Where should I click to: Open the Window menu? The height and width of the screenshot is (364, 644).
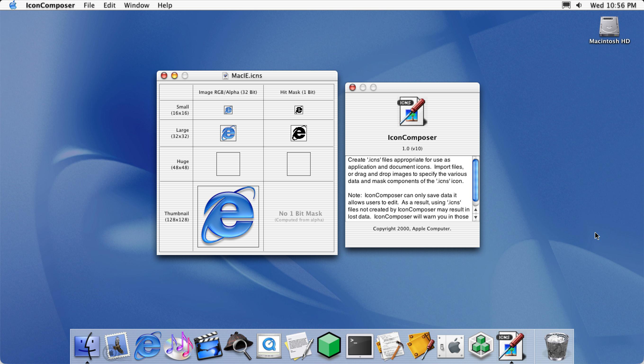click(137, 5)
